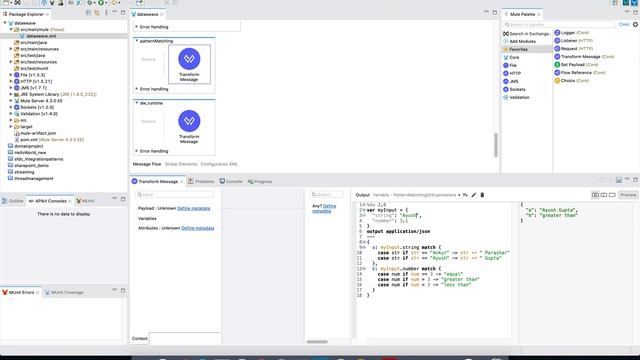
Task: Click the input search field in Transform Message
Action: [x=175, y=195]
